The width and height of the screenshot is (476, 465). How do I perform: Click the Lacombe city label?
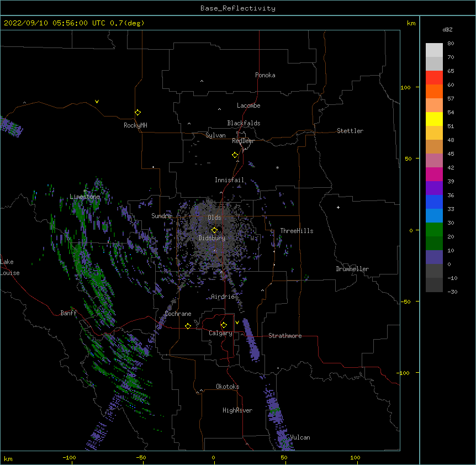(x=248, y=105)
